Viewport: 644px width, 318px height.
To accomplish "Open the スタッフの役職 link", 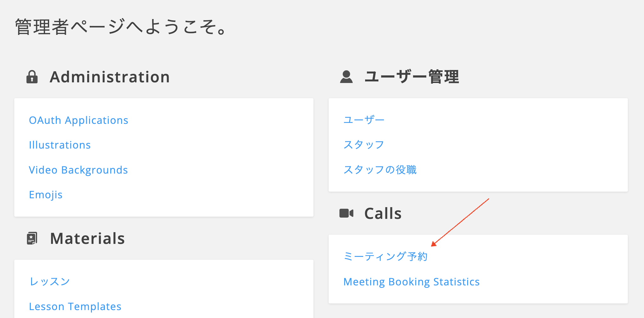I will (x=380, y=170).
